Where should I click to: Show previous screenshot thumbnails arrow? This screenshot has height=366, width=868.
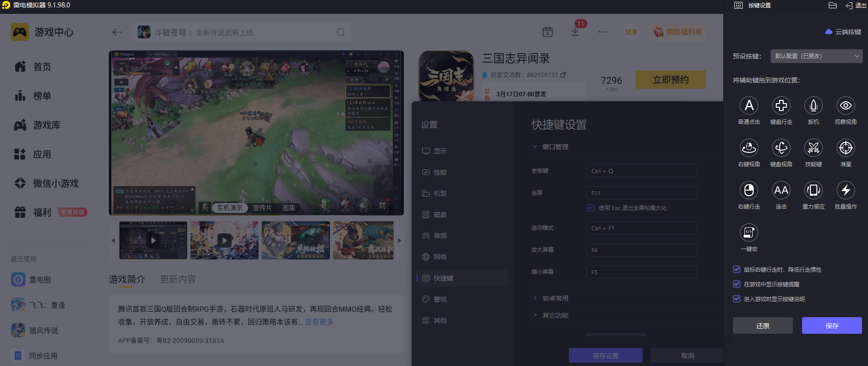coord(113,240)
